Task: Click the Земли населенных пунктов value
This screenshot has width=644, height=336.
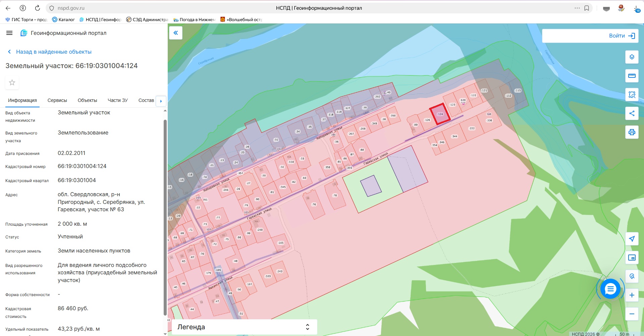Action: point(94,251)
